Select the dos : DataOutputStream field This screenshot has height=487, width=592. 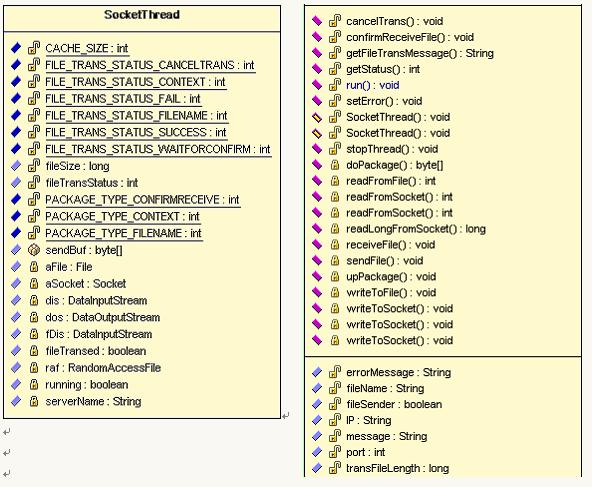click(103, 317)
